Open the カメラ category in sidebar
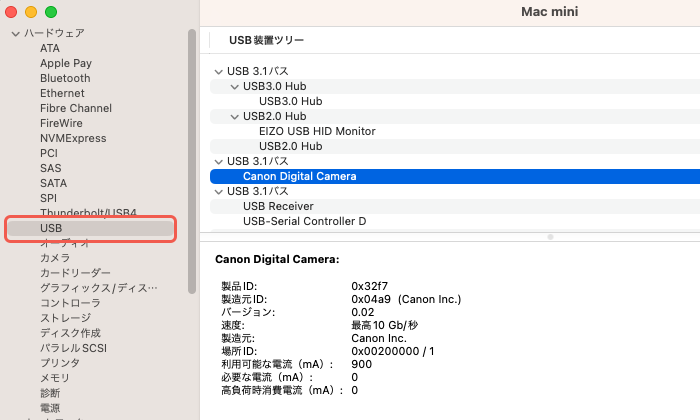 [55, 258]
